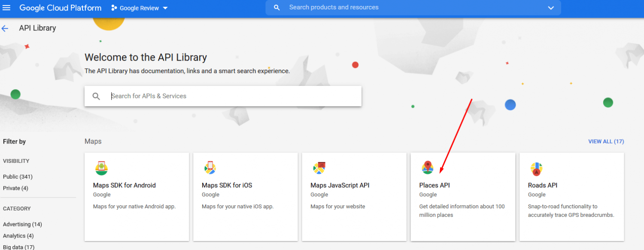Open the VIEW ALL (17) Maps link
The height and width of the screenshot is (250, 644).
606,141
